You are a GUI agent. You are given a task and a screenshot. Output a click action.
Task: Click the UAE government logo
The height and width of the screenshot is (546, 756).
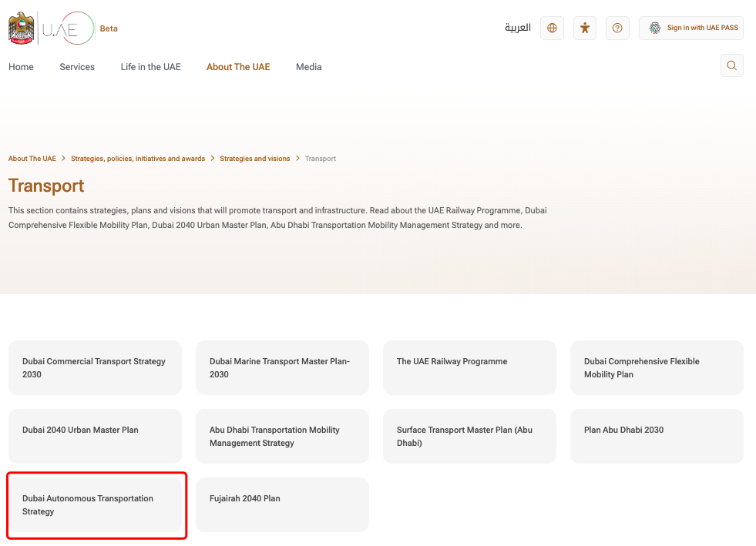pyautogui.click(x=51, y=28)
